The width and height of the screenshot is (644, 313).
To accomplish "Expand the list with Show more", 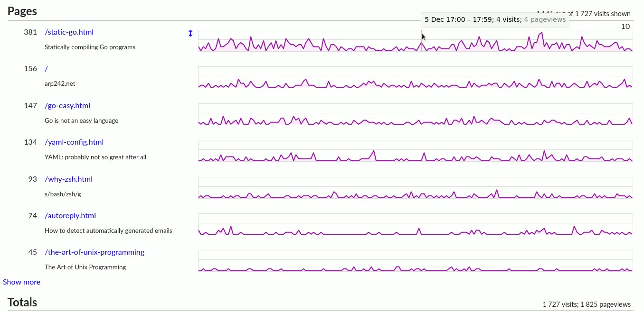I will [21, 282].
